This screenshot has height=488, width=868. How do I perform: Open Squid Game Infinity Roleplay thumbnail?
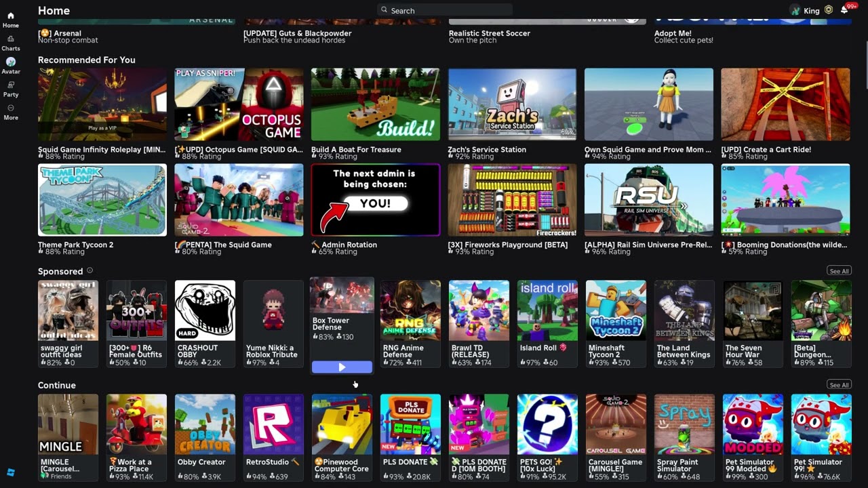click(102, 104)
